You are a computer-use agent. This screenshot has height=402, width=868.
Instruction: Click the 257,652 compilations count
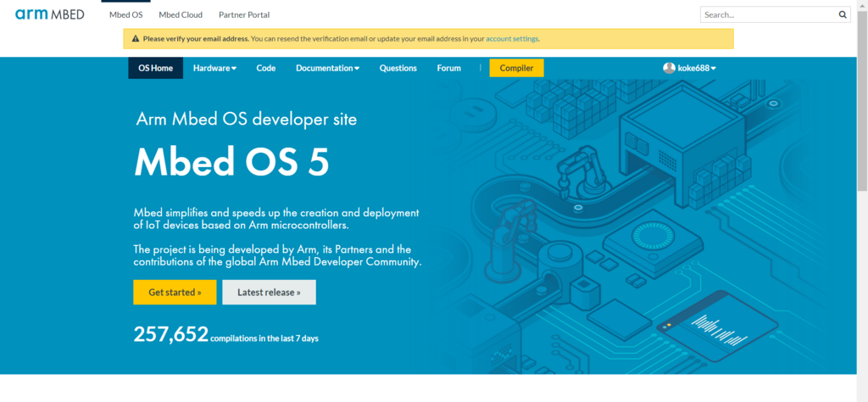pos(171,334)
